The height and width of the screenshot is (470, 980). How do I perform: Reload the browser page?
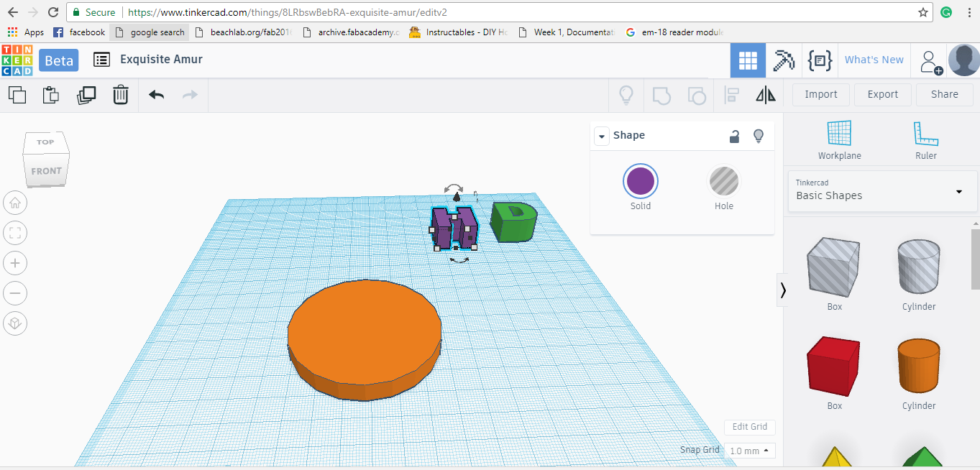[53, 12]
